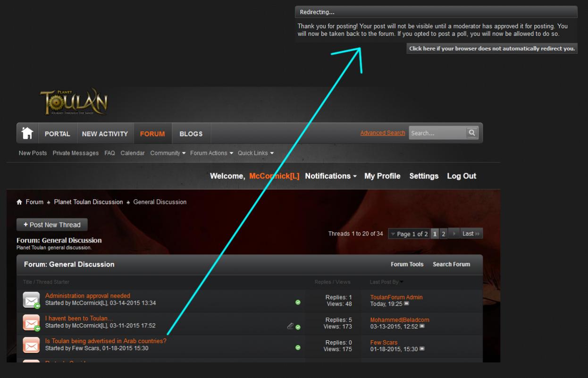Go to the Last page of threads

(471, 234)
